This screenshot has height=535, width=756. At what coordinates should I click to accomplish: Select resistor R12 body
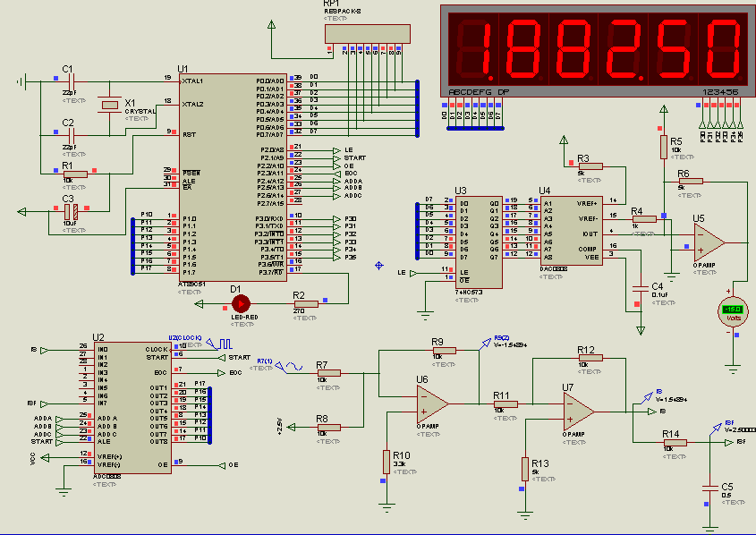tap(590, 358)
